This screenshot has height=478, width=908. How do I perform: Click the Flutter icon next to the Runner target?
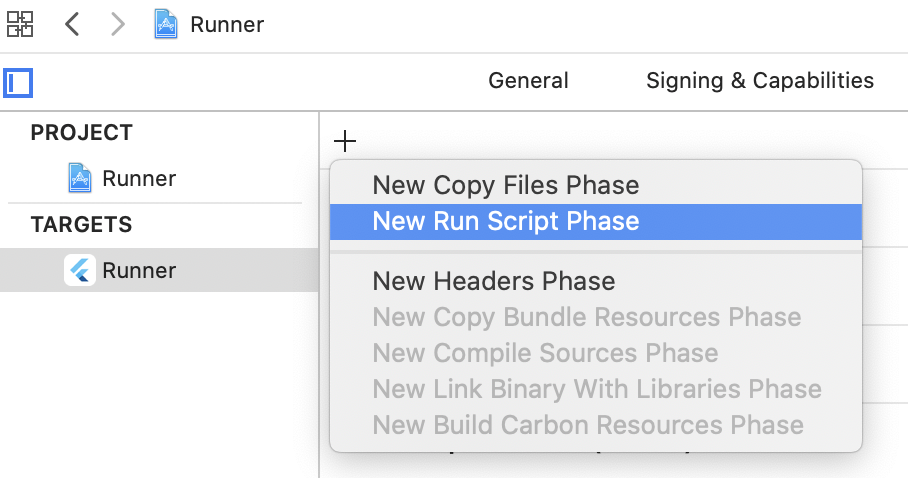[x=80, y=270]
